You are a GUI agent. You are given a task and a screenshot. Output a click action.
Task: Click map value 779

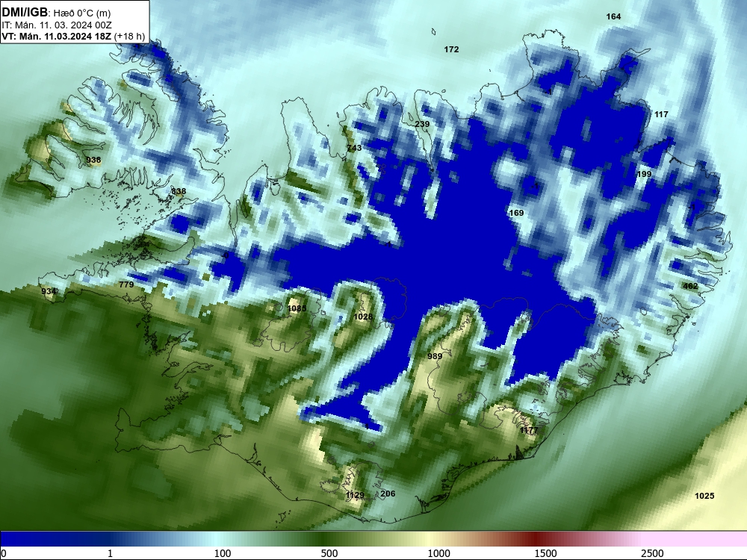pyautogui.click(x=126, y=284)
